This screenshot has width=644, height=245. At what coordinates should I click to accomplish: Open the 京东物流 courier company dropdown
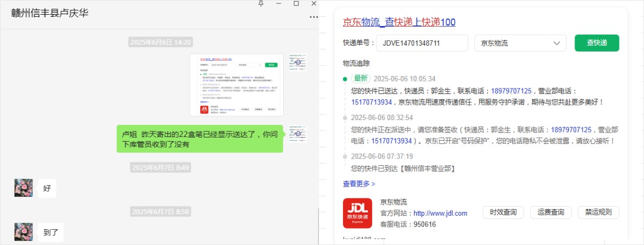coord(520,43)
